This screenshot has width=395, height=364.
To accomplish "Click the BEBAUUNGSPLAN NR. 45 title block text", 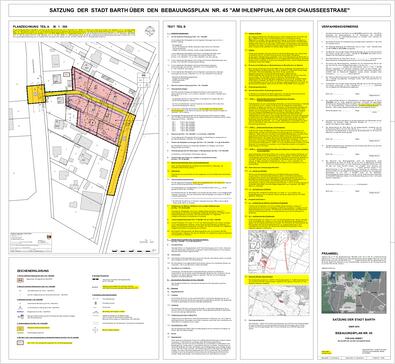I will click(354, 333).
